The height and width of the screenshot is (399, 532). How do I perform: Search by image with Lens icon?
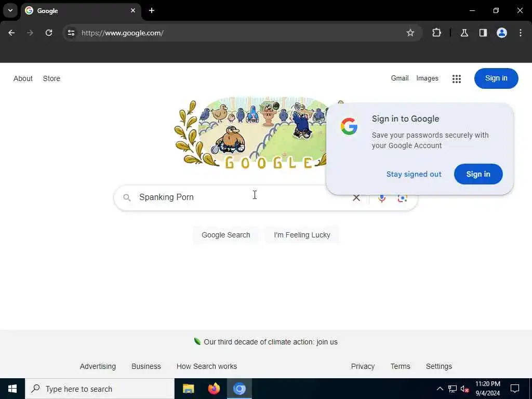(x=403, y=198)
